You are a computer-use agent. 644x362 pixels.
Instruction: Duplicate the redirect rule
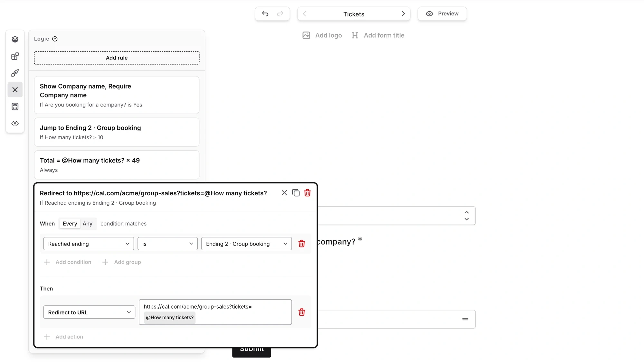coord(296,193)
